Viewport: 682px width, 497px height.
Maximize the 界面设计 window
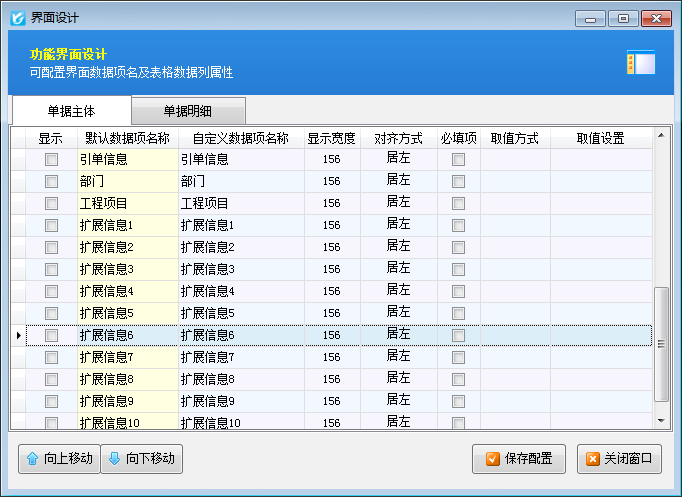623,18
